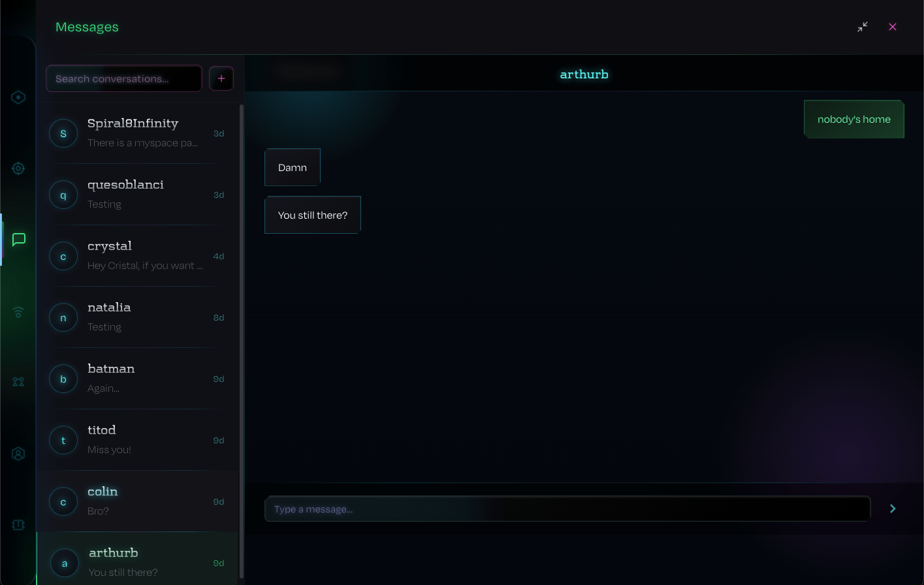Click the Search conversations field

tap(123, 78)
